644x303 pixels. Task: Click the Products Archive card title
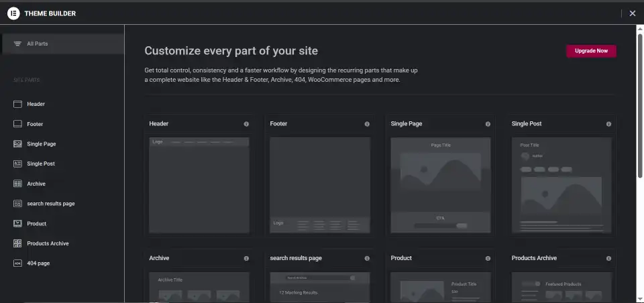[x=535, y=258]
